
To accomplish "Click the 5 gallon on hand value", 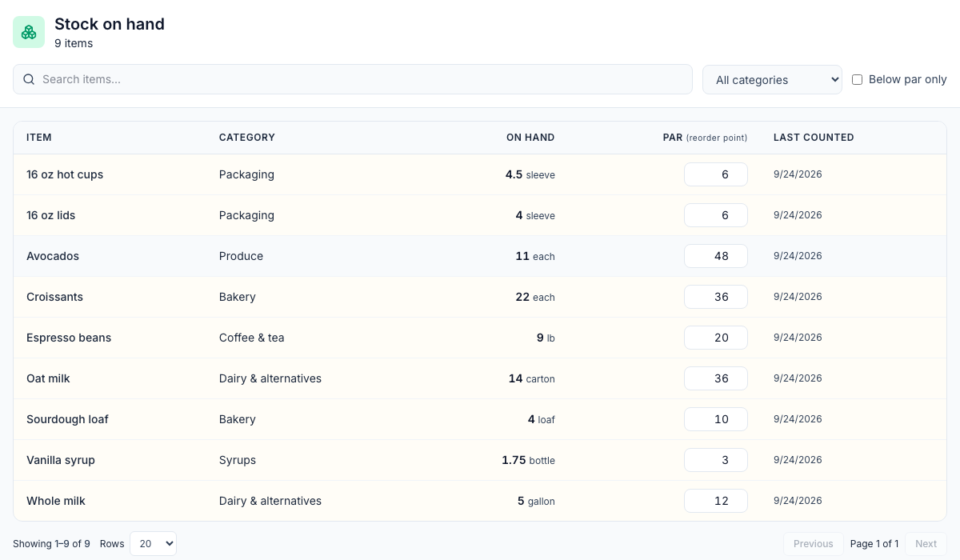I will click(536, 501).
